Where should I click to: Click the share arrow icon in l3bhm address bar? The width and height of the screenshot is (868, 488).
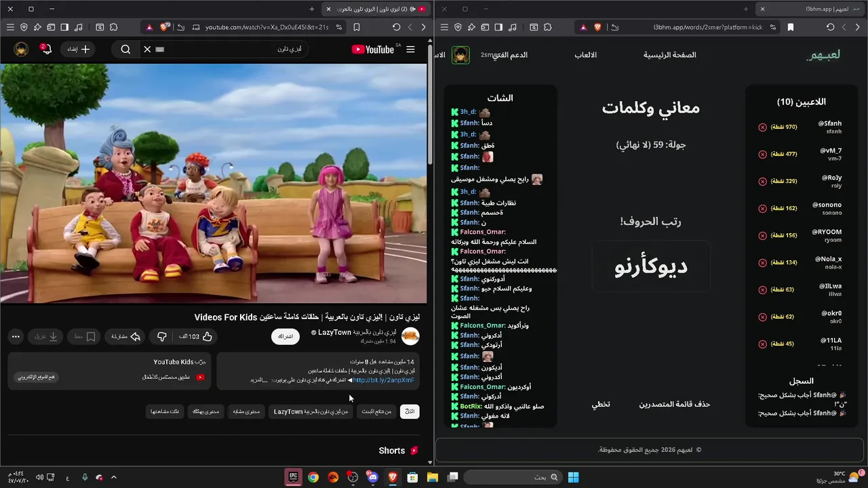(x=614, y=27)
